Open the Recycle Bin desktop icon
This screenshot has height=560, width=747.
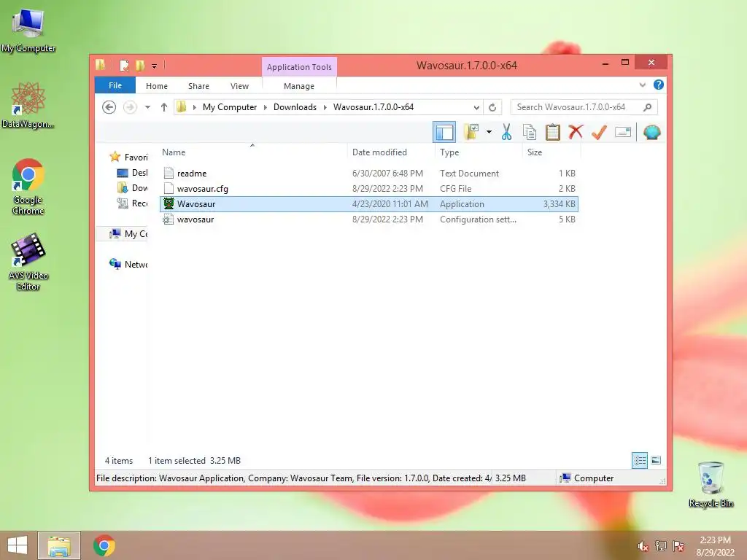[x=711, y=485]
